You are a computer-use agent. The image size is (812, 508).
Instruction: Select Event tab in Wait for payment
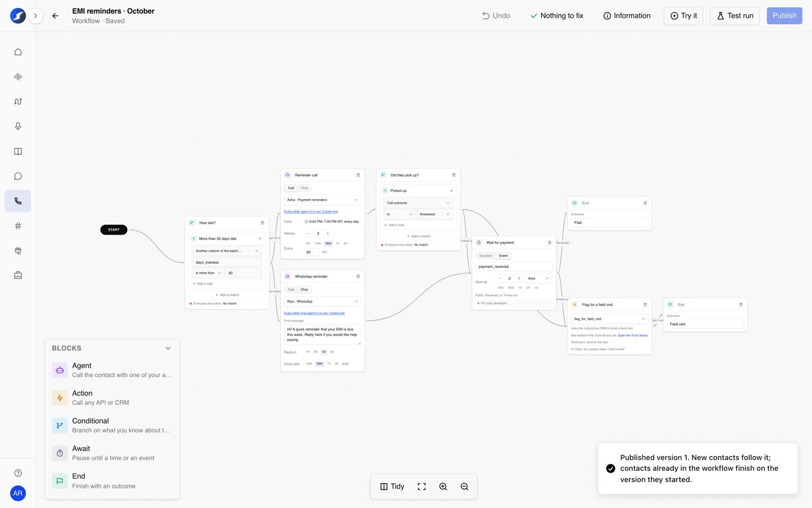tap(503, 256)
